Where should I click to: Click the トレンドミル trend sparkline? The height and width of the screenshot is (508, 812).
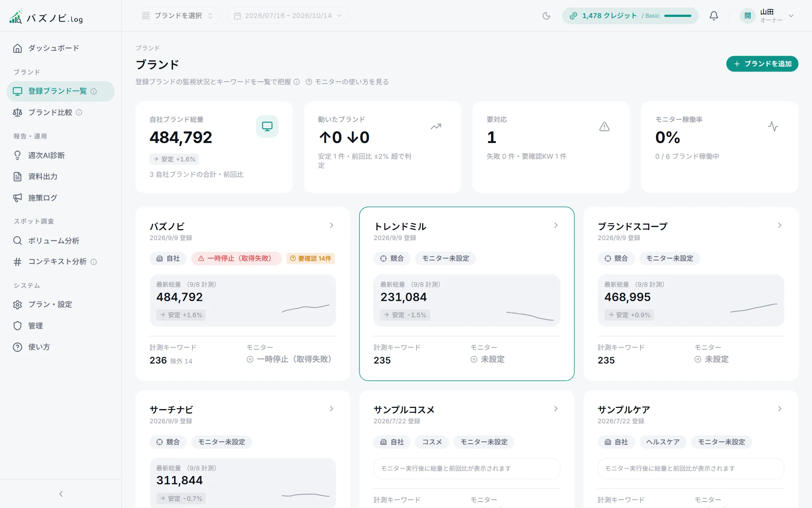click(530, 316)
